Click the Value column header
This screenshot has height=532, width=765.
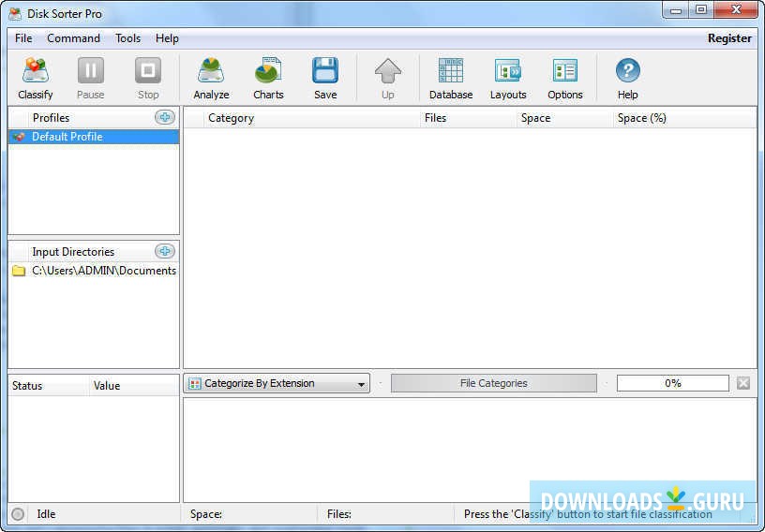134,386
